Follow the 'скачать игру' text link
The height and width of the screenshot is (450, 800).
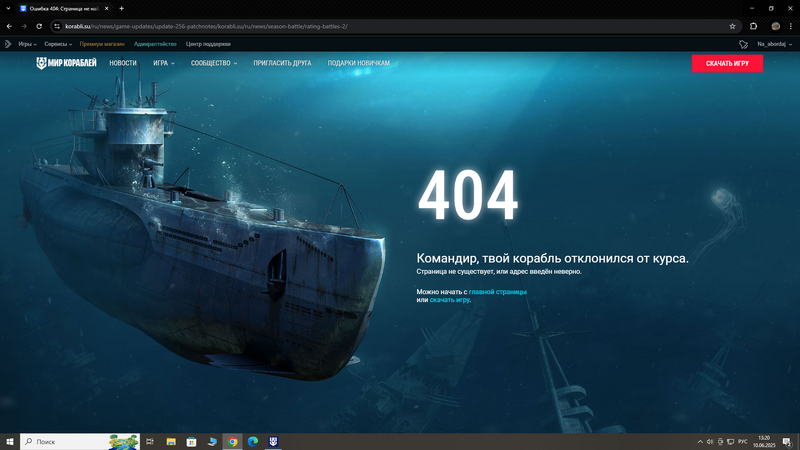click(449, 300)
